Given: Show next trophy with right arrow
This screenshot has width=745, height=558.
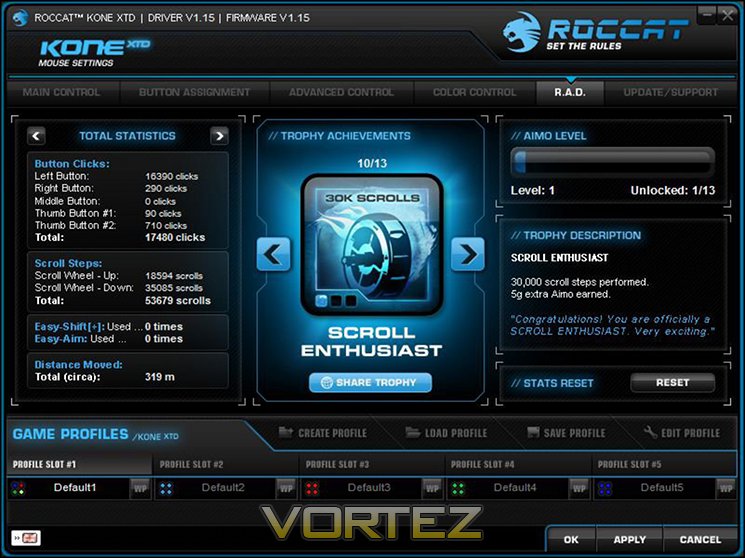Looking at the screenshot, I should [468, 254].
